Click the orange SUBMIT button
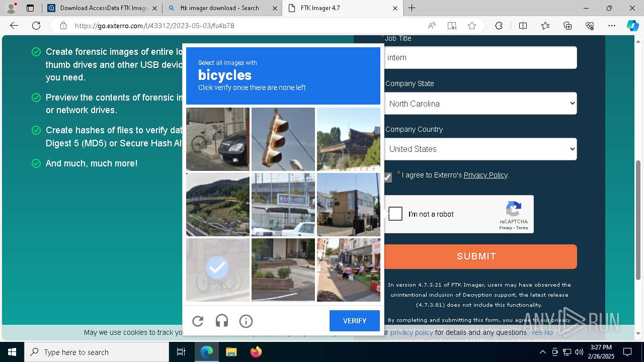 click(480, 256)
